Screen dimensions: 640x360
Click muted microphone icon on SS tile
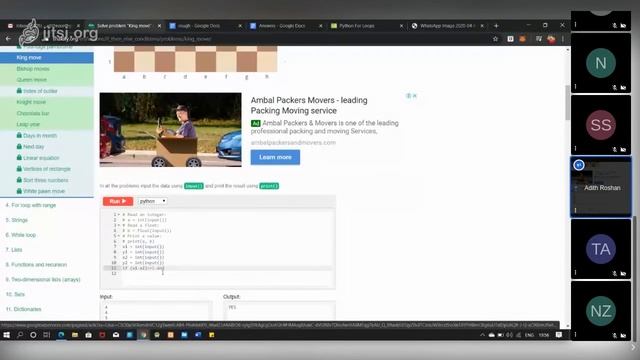click(615, 149)
